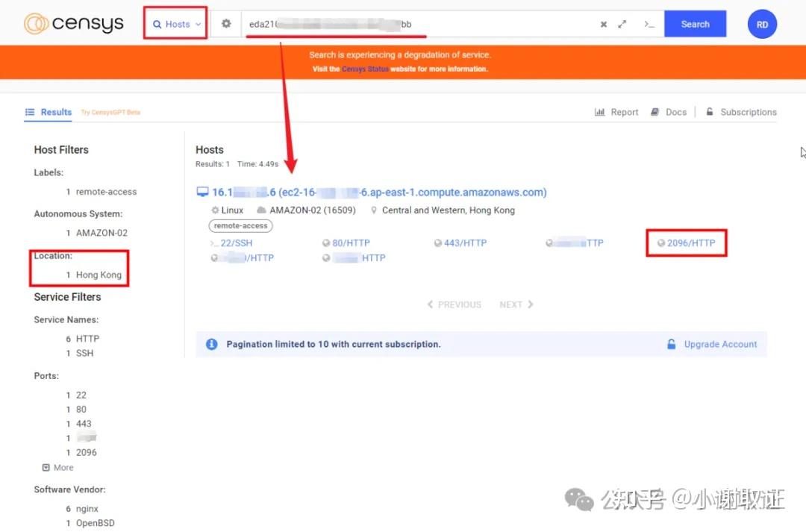Image resolution: width=806 pixels, height=532 pixels.
Task: Open the RD user avatar menu
Action: pos(762,24)
